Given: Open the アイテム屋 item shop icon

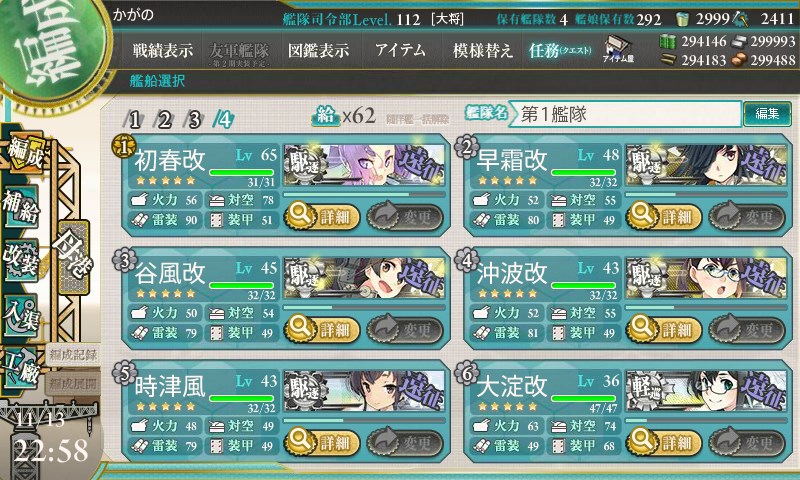Looking at the screenshot, I should (618, 49).
